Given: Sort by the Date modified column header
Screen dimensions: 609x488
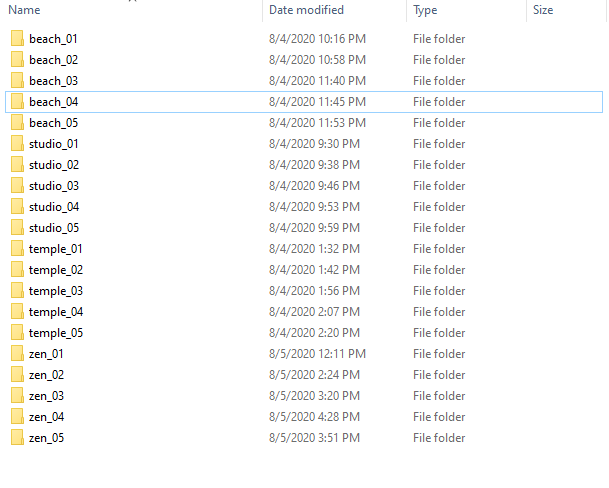Looking at the screenshot, I should click(x=306, y=10).
